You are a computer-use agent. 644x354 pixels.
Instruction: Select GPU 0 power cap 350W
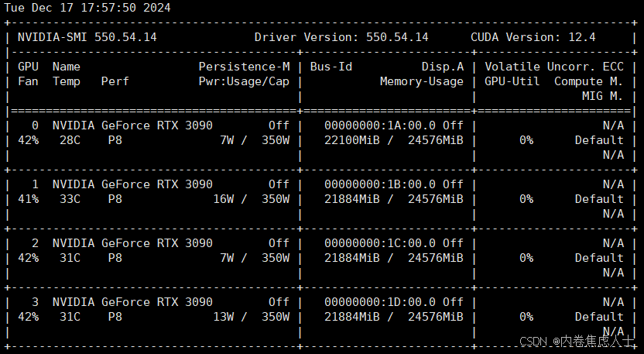276,140
